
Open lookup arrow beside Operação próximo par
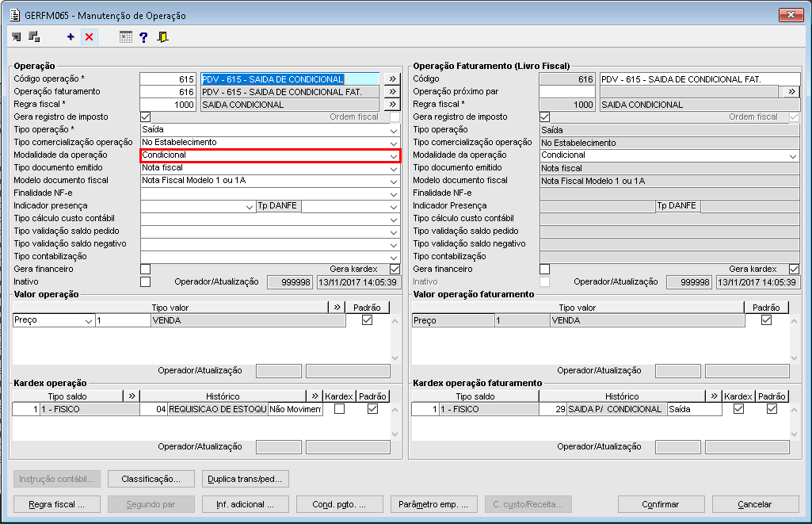(x=791, y=92)
